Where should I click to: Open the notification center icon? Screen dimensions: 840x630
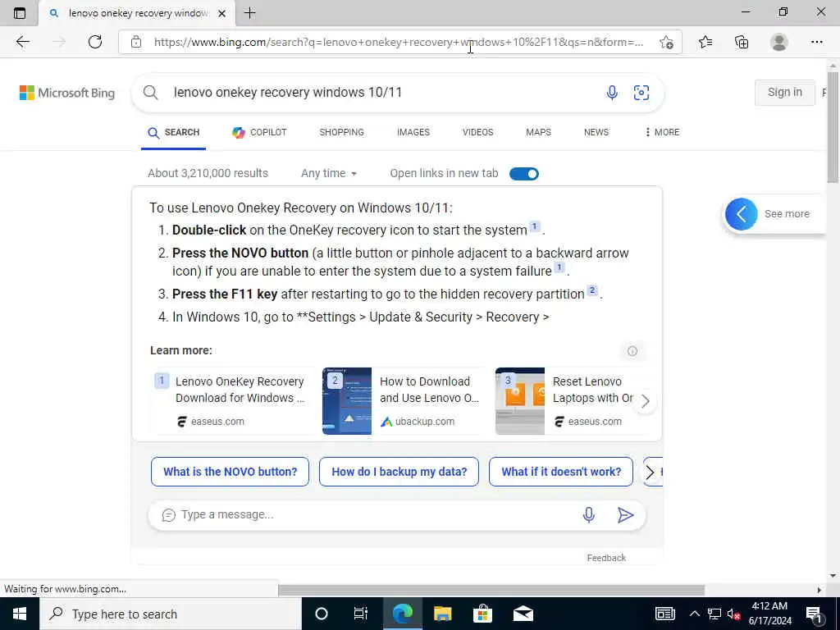coord(814,614)
